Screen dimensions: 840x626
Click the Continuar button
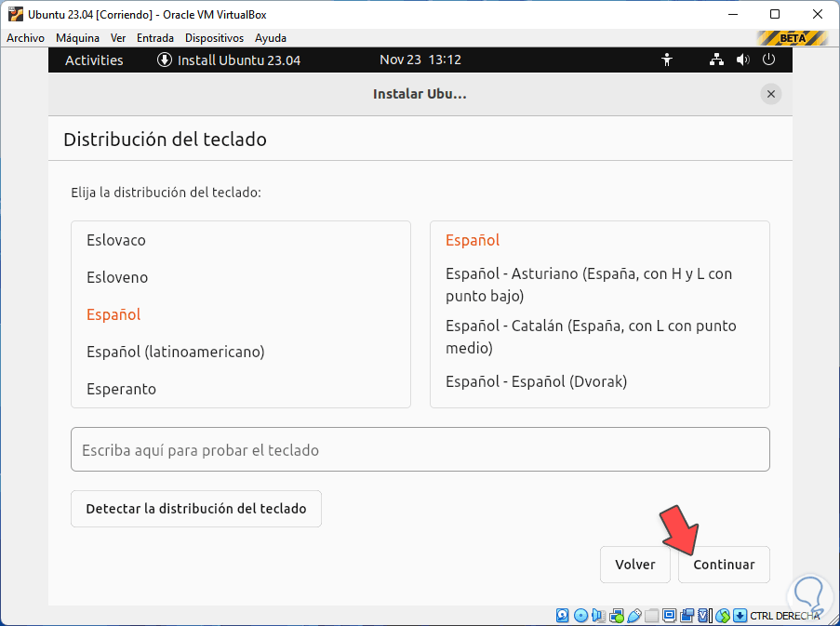point(725,565)
